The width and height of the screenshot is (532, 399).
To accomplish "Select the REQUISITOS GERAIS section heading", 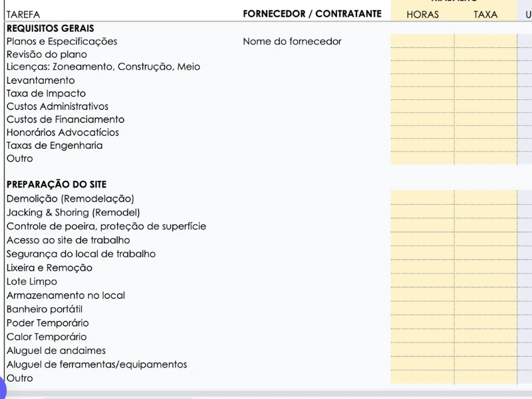I will tap(50, 29).
